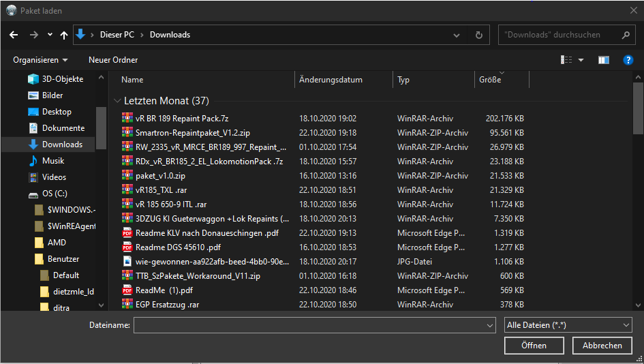Open the help question mark icon
Screen dimensions: 644x364
pos(628,60)
